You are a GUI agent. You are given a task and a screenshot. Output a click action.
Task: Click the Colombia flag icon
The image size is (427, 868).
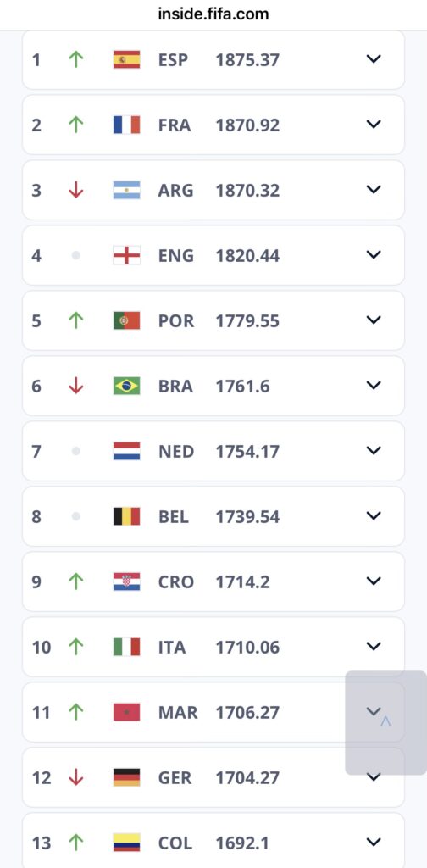point(127,843)
